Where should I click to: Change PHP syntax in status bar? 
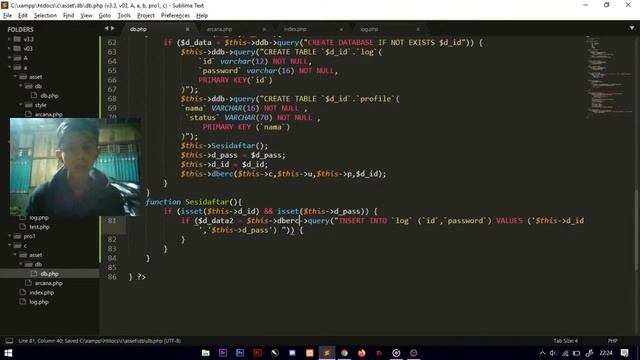click(x=613, y=341)
